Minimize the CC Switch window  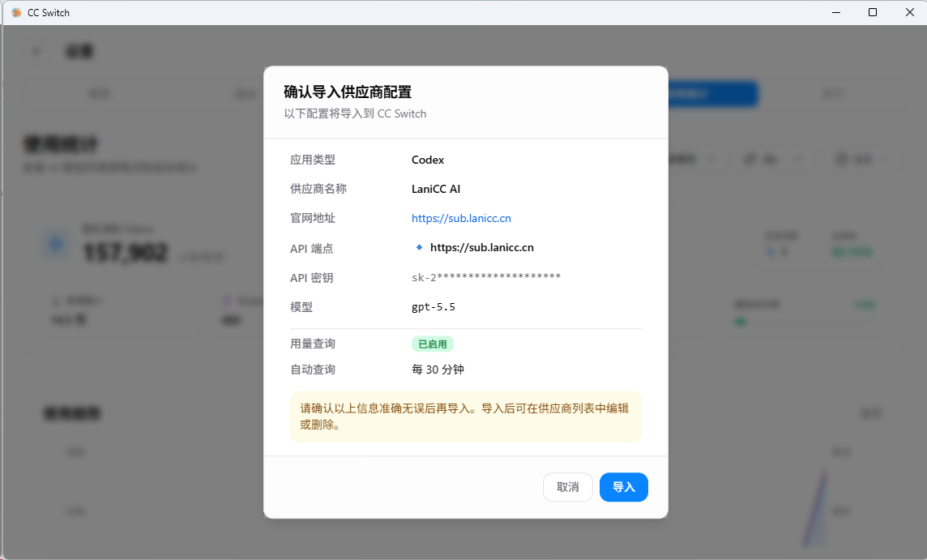point(836,12)
